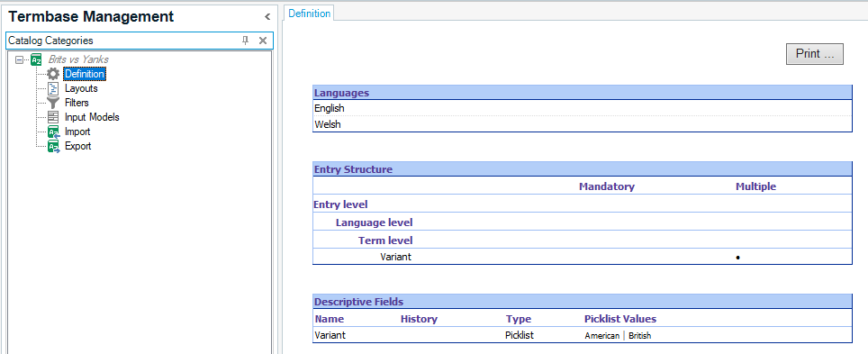Select the Brits vs Yanks termbase name

point(78,59)
